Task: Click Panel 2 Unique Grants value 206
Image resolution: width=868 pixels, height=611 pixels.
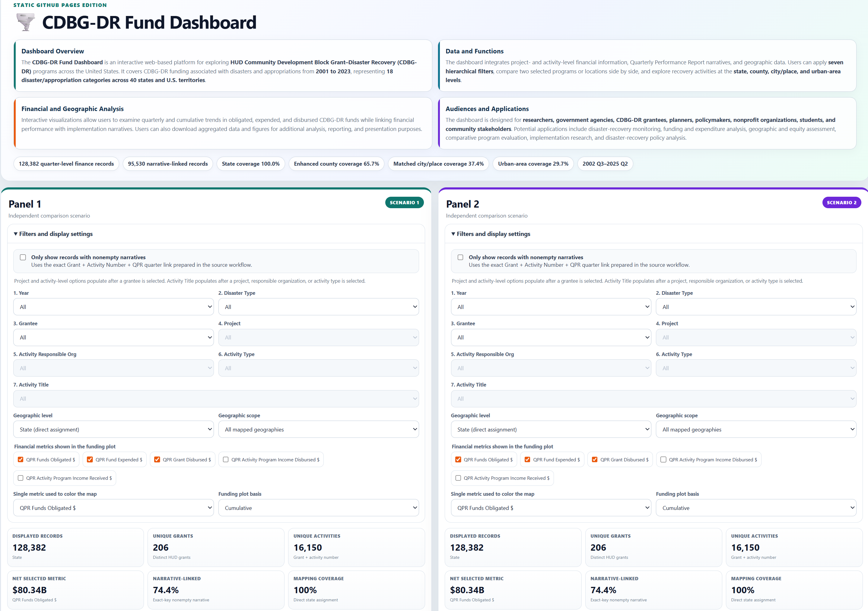Action: click(598, 547)
